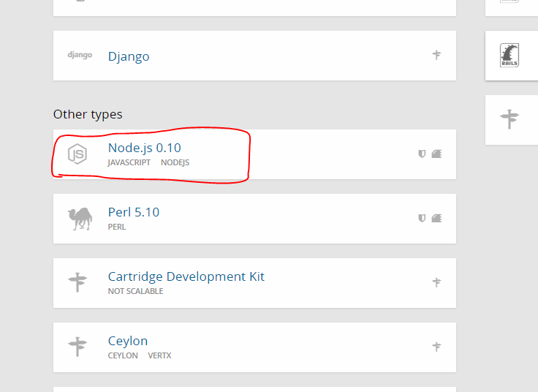Open the Cartridge Development Kit link
538x392 pixels.
coord(186,276)
